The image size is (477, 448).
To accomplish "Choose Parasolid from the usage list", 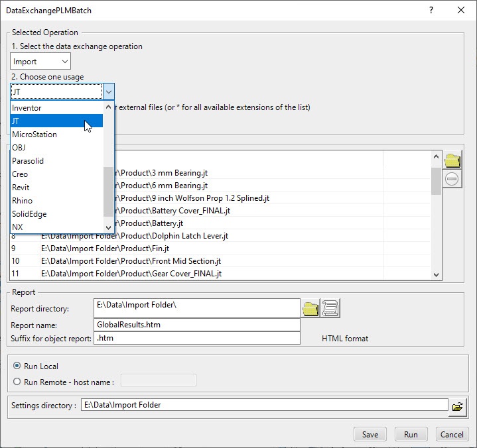I will point(56,161).
